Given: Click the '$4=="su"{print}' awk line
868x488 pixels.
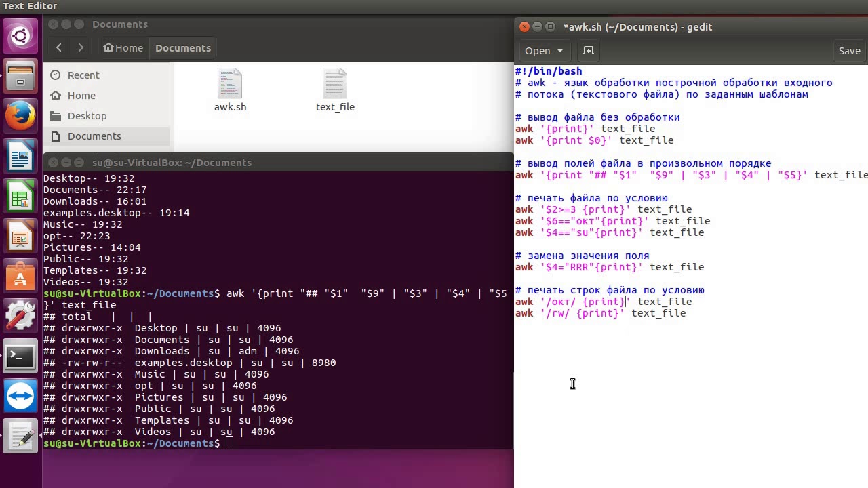Looking at the screenshot, I should [610, 232].
